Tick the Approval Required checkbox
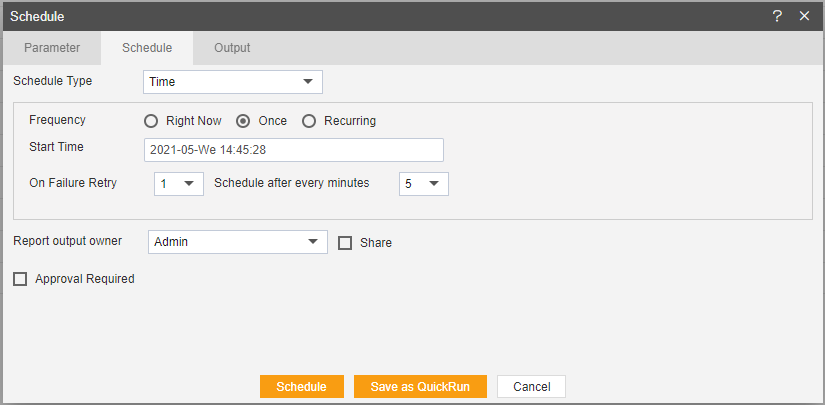This screenshot has width=825, height=405. [20, 279]
